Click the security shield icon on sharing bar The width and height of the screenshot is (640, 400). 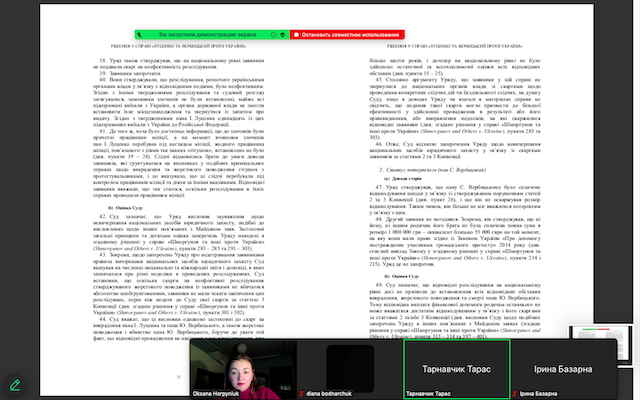(282, 35)
